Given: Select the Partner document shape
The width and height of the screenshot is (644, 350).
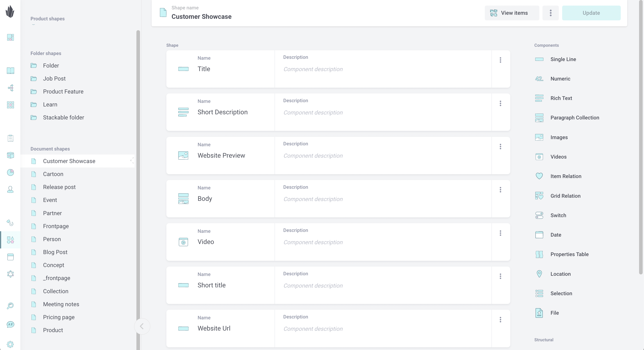Looking at the screenshot, I should 78,213.
